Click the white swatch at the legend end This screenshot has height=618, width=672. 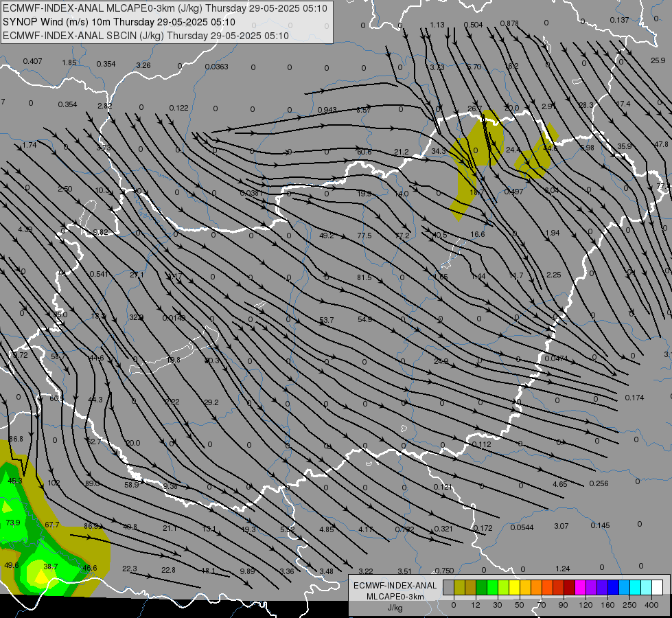[x=657, y=587]
